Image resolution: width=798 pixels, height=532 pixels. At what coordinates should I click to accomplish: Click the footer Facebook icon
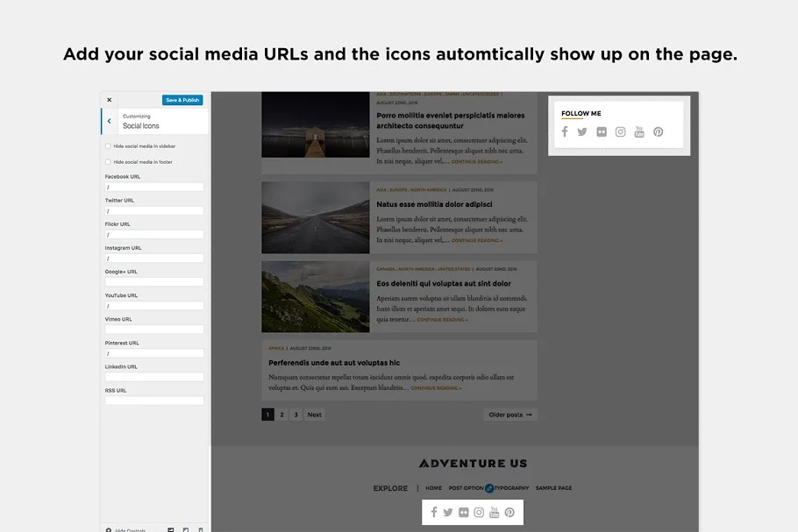[433, 513]
